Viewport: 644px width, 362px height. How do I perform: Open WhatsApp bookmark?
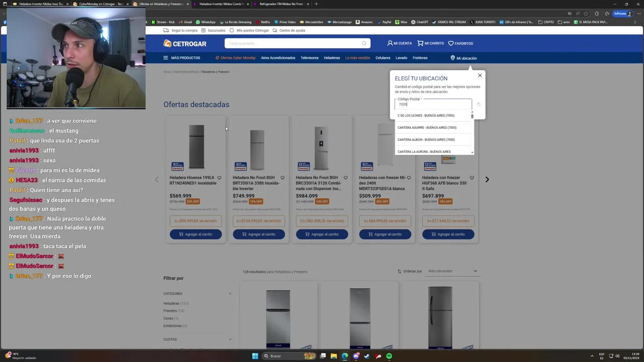[206, 22]
